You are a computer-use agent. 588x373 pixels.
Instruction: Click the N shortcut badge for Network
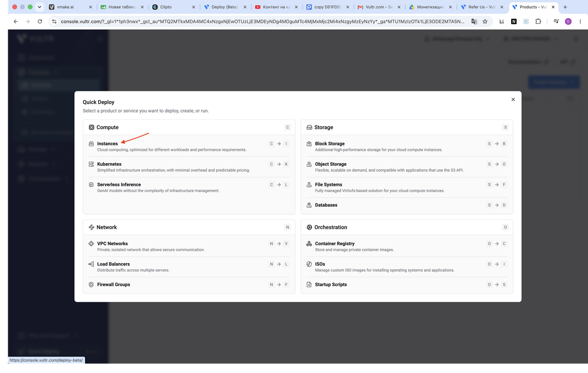(x=287, y=227)
